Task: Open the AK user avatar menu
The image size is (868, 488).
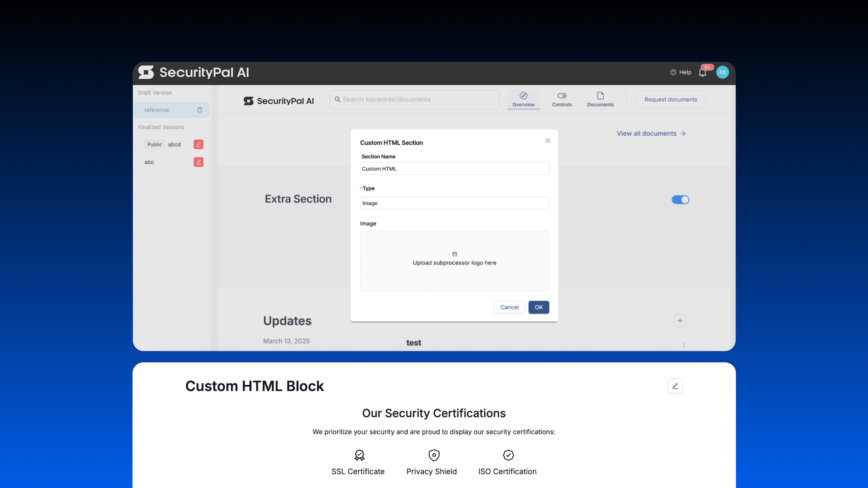Action: coord(722,72)
